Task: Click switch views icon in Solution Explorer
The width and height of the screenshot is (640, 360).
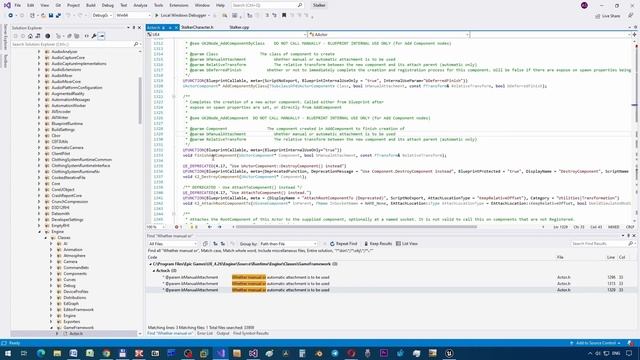Action: point(38,36)
